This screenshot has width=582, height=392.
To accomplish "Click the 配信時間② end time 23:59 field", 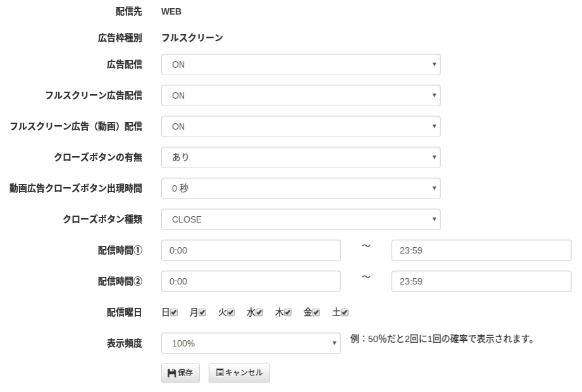I will (481, 281).
